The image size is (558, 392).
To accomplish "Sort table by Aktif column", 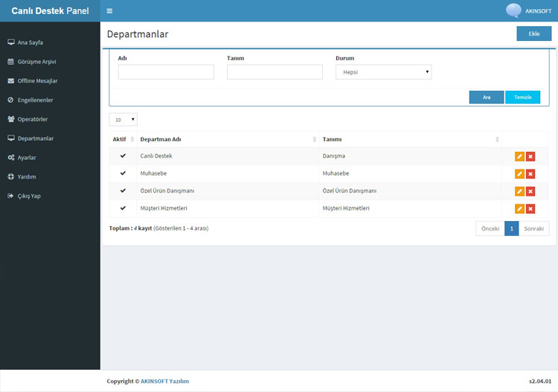I will [x=123, y=139].
